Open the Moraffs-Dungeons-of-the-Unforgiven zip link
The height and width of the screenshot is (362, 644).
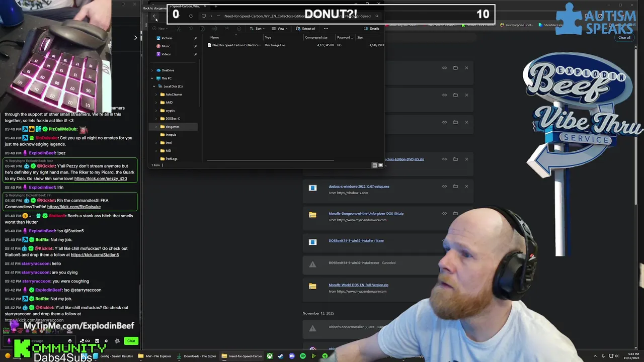366,214
